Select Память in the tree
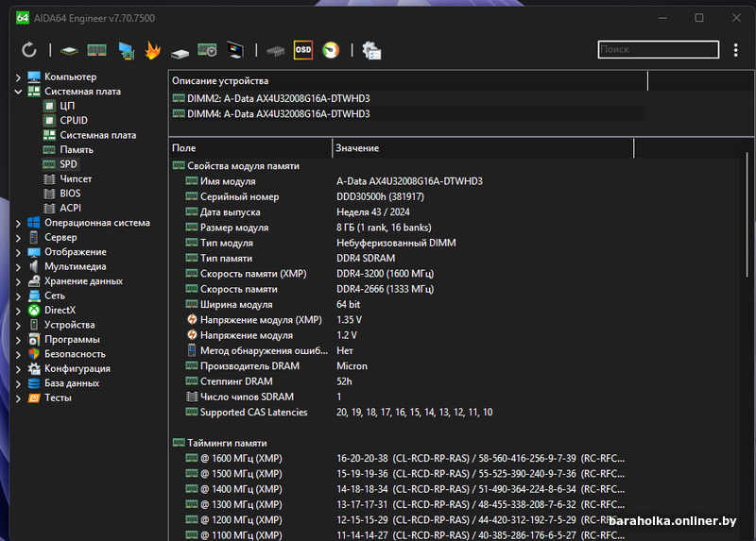Screen dimensions: 756x541 [x=77, y=149]
